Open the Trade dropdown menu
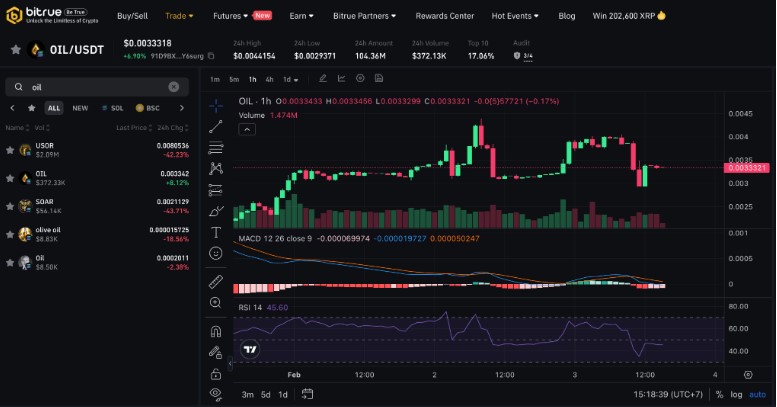Image resolution: width=777 pixels, height=407 pixels. pyautogui.click(x=179, y=16)
